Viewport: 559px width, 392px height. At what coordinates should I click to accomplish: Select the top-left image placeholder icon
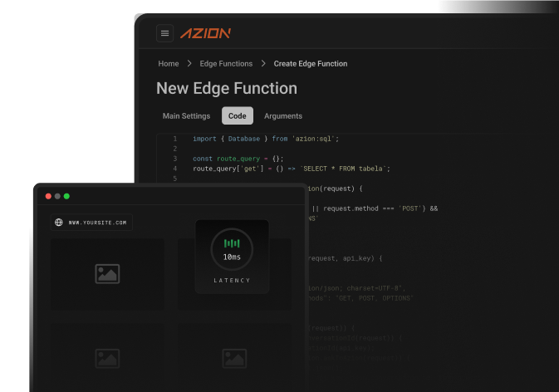[x=107, y=272]
